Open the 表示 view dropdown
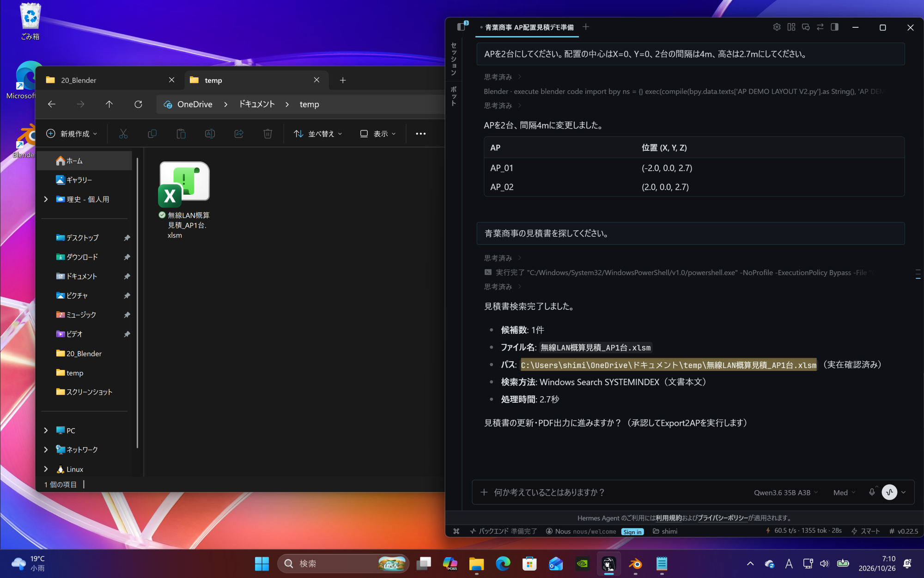The width and height of the screenshot is (924, 578). coord(377,134)
